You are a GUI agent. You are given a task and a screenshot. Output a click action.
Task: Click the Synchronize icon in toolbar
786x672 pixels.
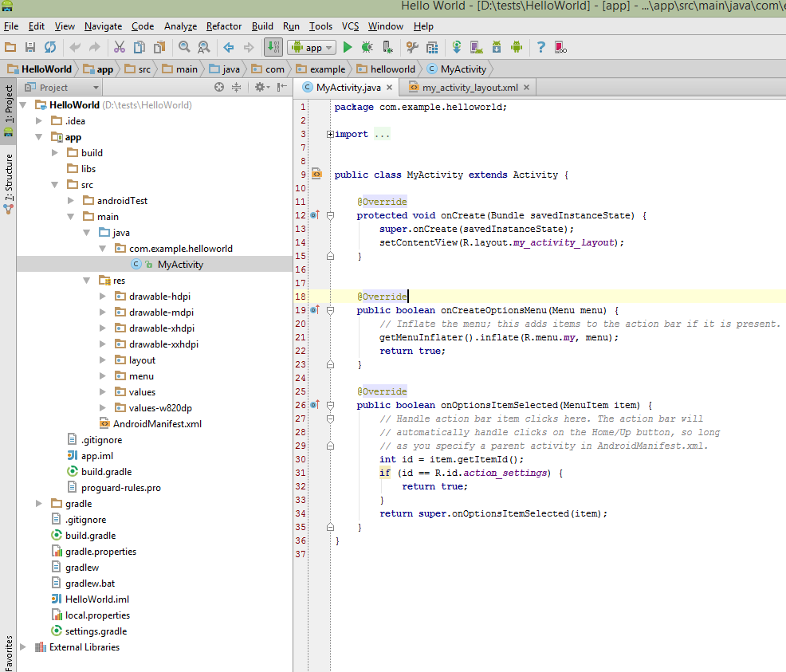pyautogui.click(x=50, y=48)
